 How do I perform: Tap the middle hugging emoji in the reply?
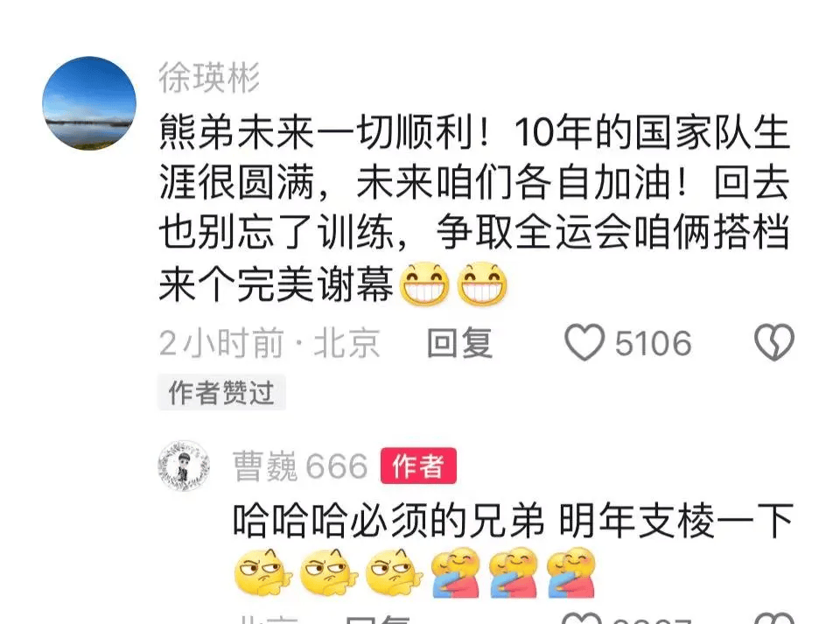point(514,572)
